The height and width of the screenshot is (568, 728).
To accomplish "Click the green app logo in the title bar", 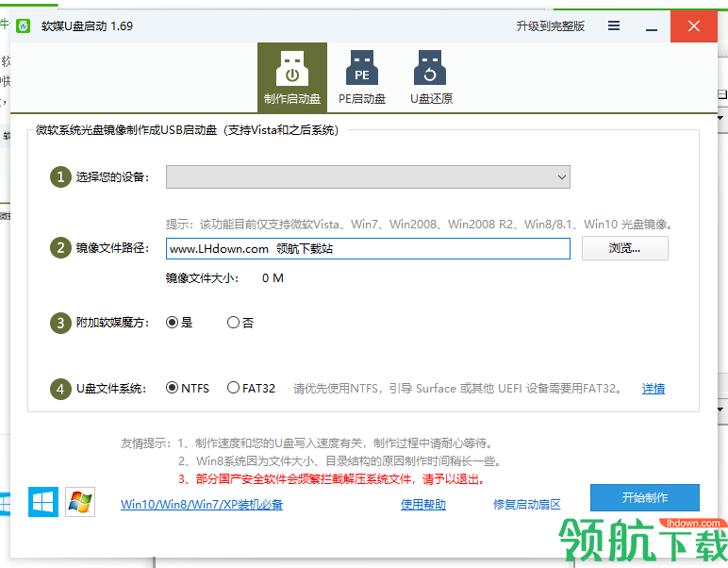I will tap(24, 26).
